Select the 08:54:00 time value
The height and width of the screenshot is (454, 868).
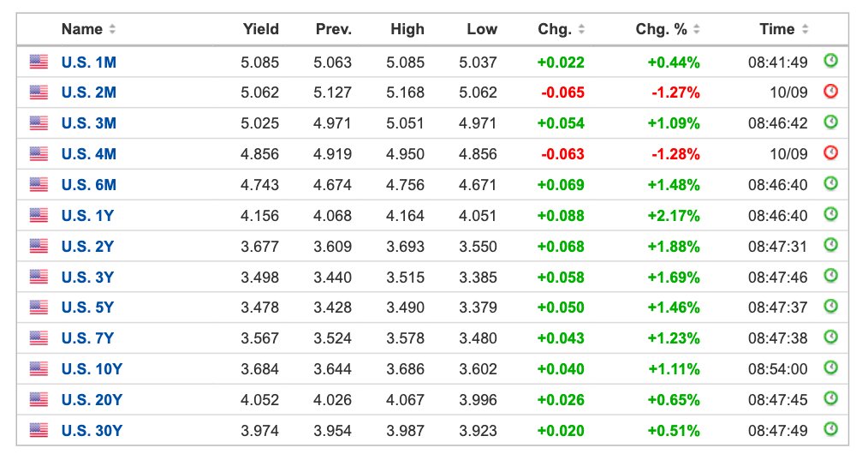[778, 368]
